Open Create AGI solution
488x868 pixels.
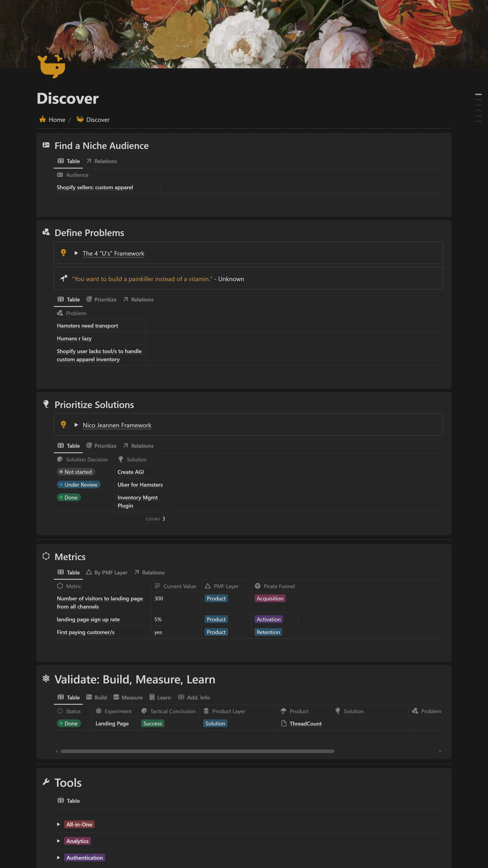coord(131,472)
